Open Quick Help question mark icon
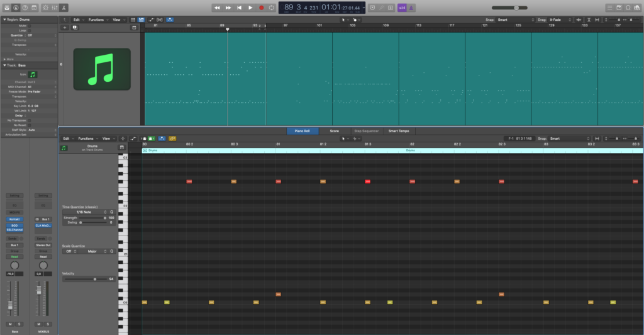The width and height of the screenshot is (644, 335). point(25,8)
